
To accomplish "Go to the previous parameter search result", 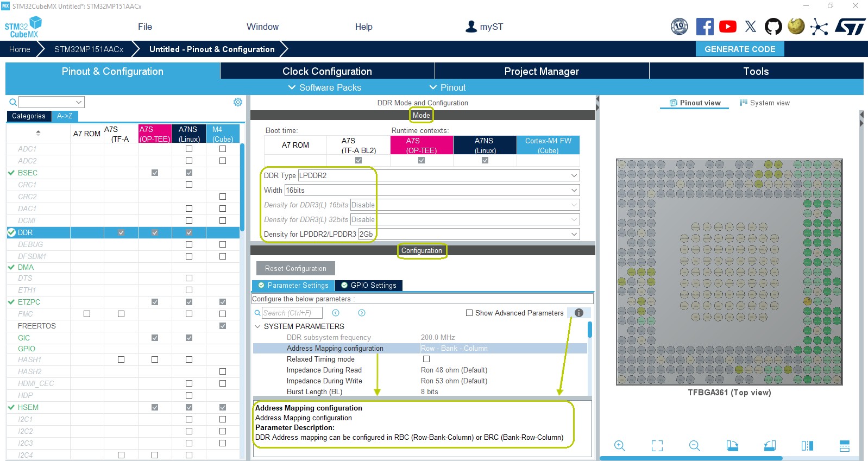I will click(x=336, y=313).
